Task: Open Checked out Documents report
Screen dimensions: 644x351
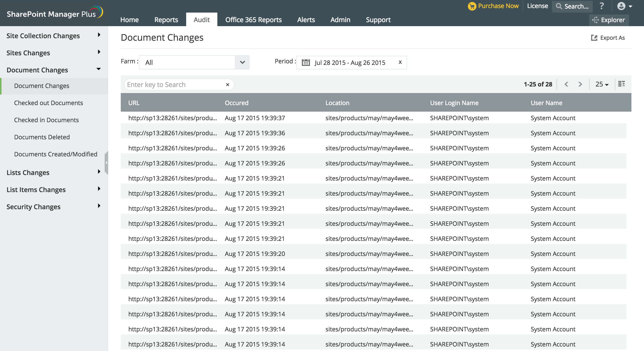Action: pyautogui.click(x=49, y=103)
